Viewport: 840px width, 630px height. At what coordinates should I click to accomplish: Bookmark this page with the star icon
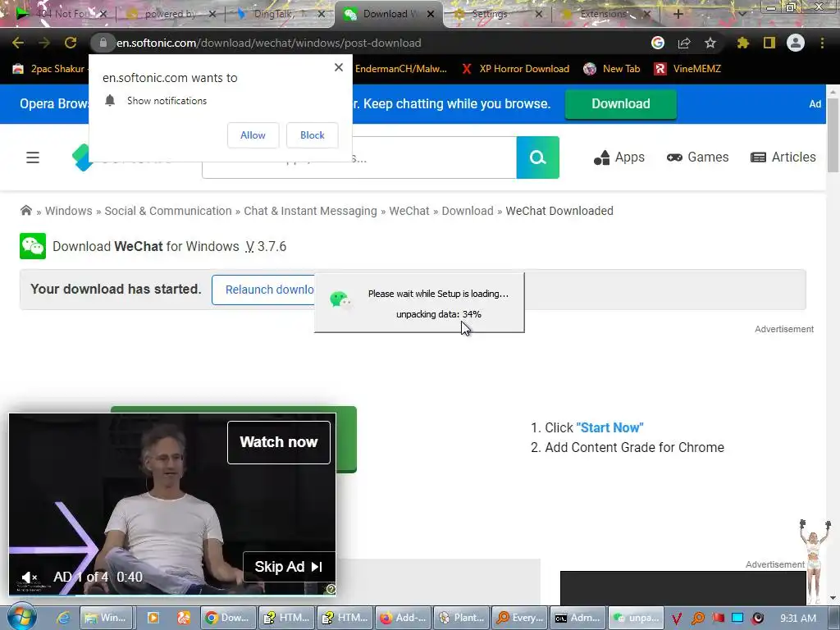point(710,43)
